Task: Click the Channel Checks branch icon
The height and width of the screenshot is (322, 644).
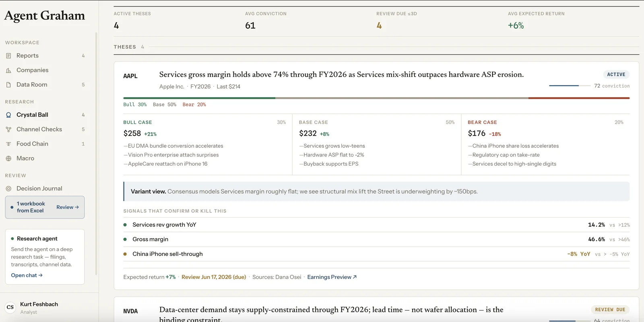Action: point(8,129)
